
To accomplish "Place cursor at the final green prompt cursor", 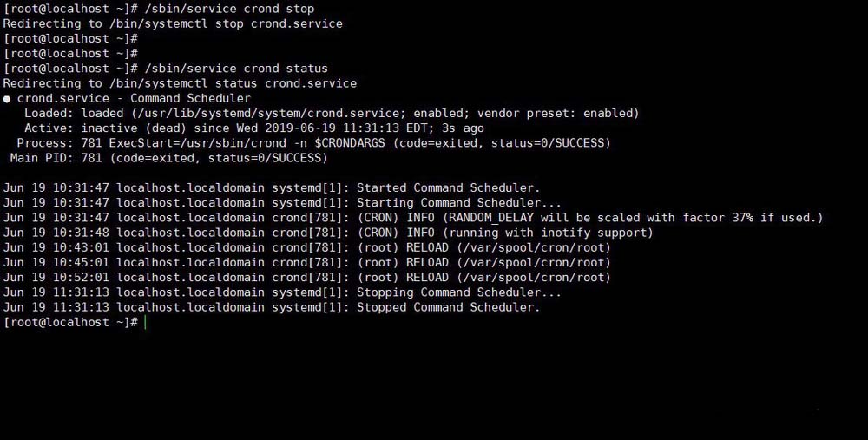I will pos(146,323).
